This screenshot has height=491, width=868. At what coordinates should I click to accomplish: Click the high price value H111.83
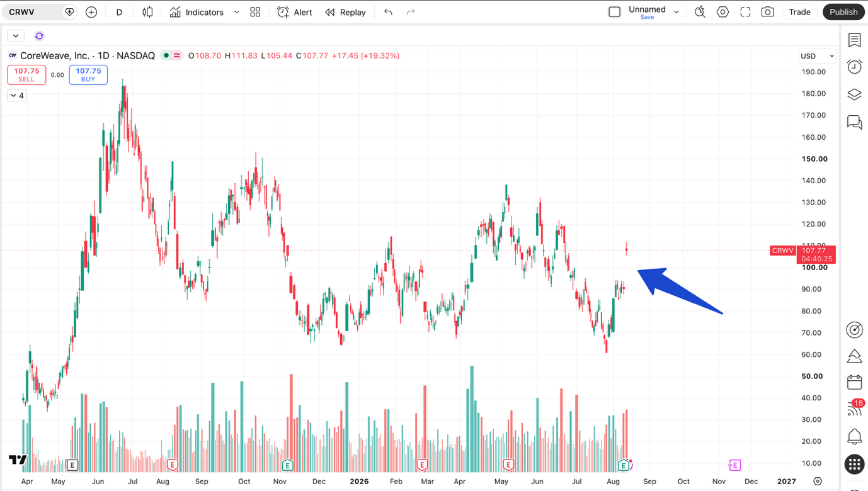(x=241, y=55)
